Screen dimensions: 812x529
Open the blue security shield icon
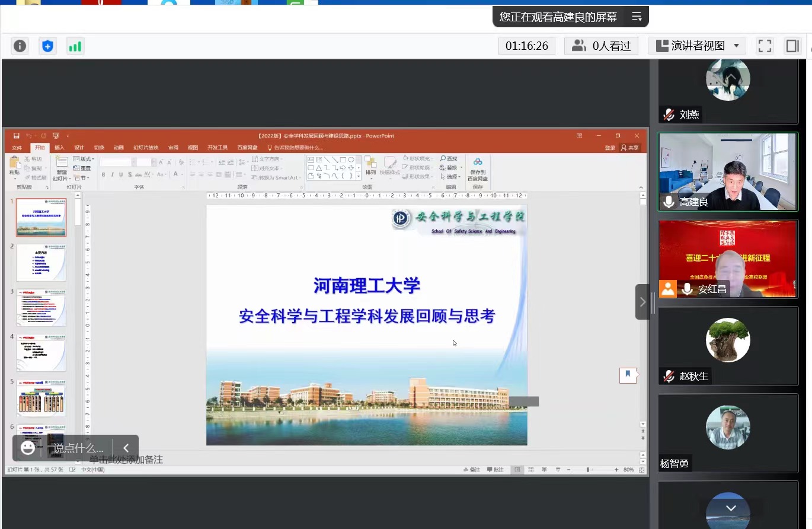point(48,46)
